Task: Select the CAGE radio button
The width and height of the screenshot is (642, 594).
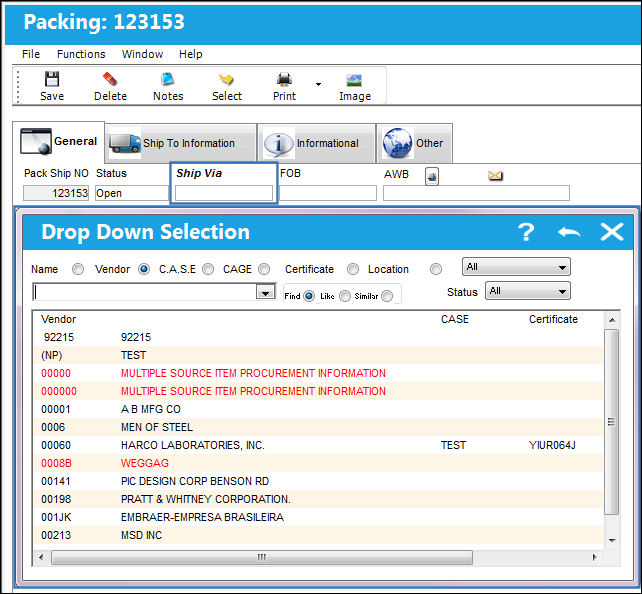Action: pos(264,269)
